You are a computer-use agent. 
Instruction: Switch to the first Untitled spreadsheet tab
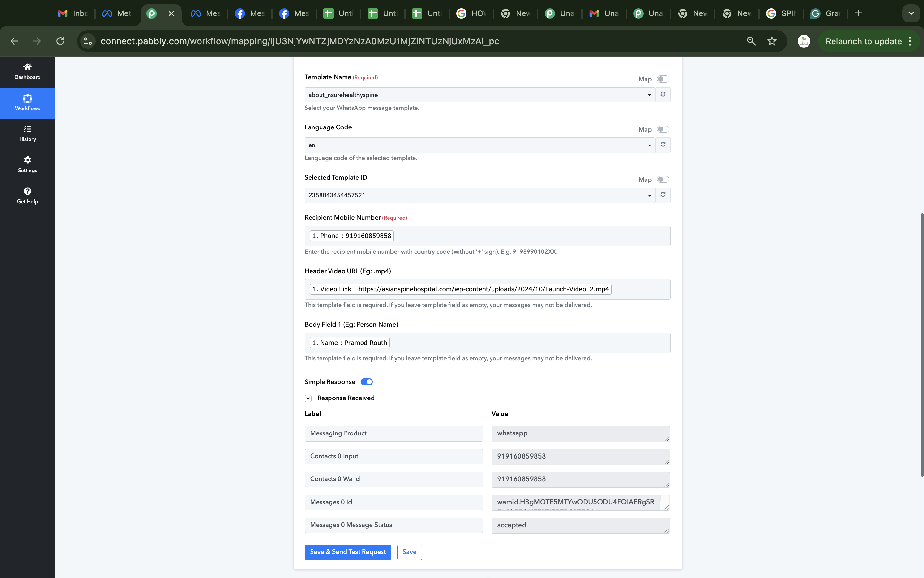click(338, 13)
